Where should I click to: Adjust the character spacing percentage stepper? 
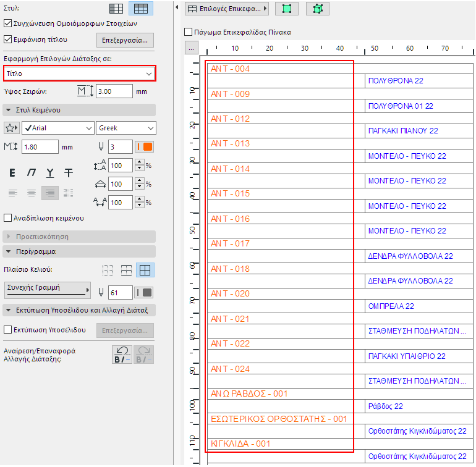coord(139,203)
